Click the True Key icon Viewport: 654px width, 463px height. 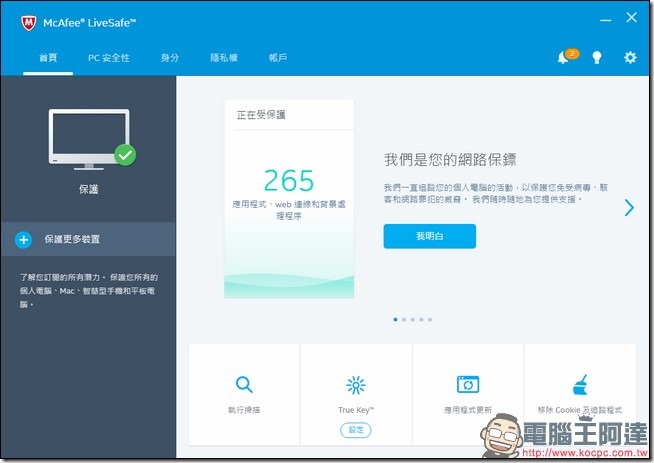coord(356,385)
